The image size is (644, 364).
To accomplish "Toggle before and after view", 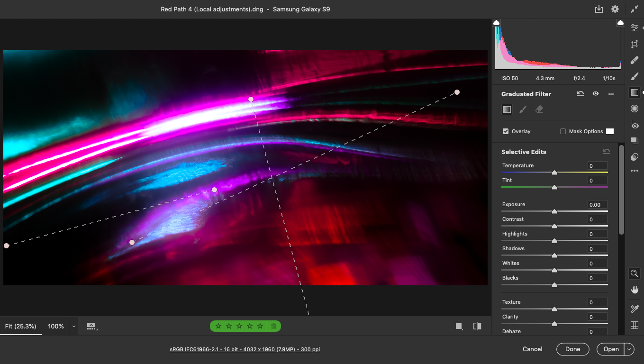I will pos(477,326).
